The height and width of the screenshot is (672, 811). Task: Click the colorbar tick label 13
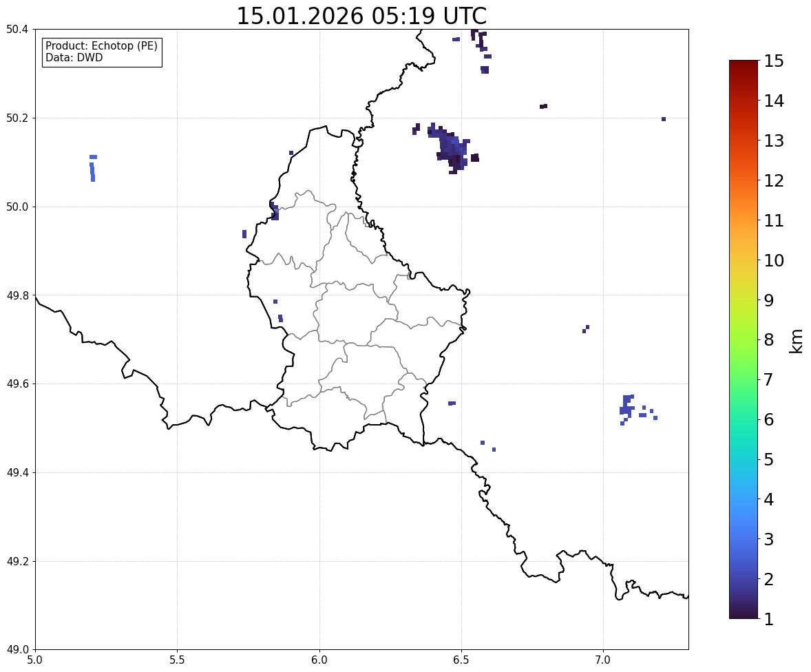pyautogui.click(x=774, y=140)
